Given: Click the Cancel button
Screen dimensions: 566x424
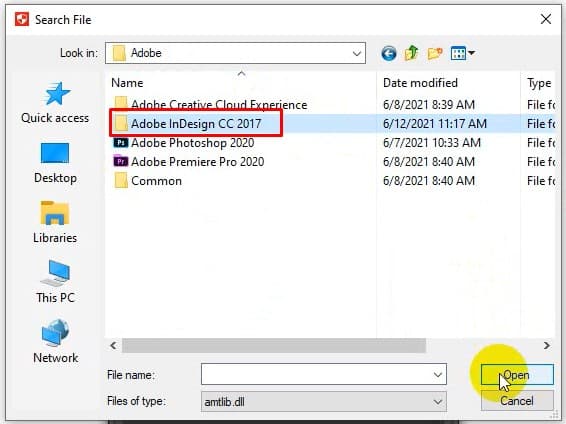Looking at the screenshot, I should [517, 401].
